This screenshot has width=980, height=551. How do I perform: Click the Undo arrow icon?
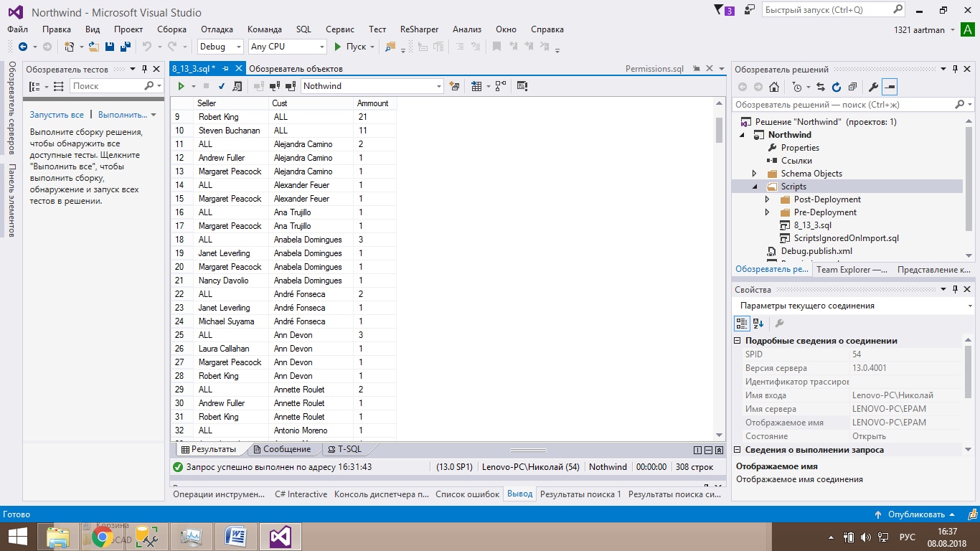point(146,47)
